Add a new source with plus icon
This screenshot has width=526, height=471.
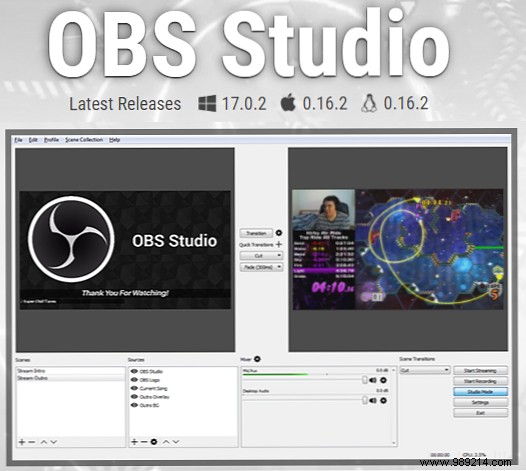[x=134, y=442]
